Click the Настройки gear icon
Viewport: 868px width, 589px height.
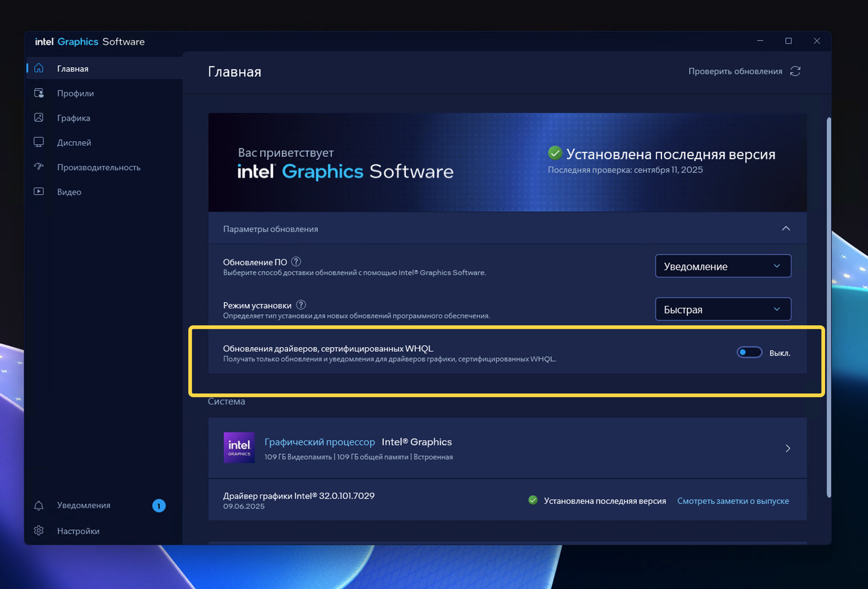pos(39,531)
